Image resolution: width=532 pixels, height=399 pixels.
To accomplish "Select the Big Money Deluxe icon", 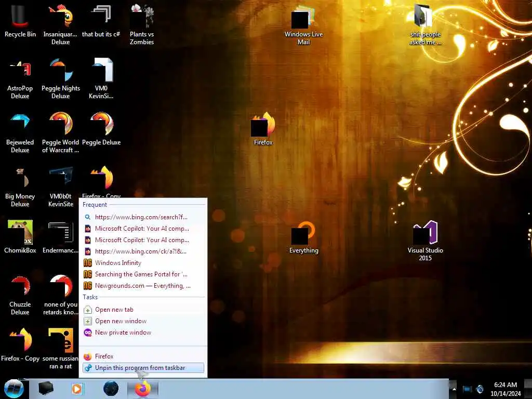I will pos(20,187).
